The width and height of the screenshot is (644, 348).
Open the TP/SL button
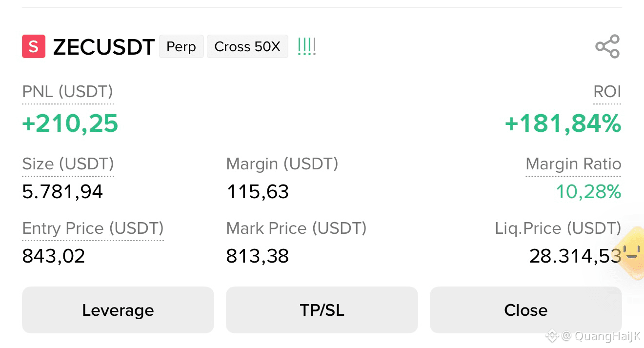322,310
